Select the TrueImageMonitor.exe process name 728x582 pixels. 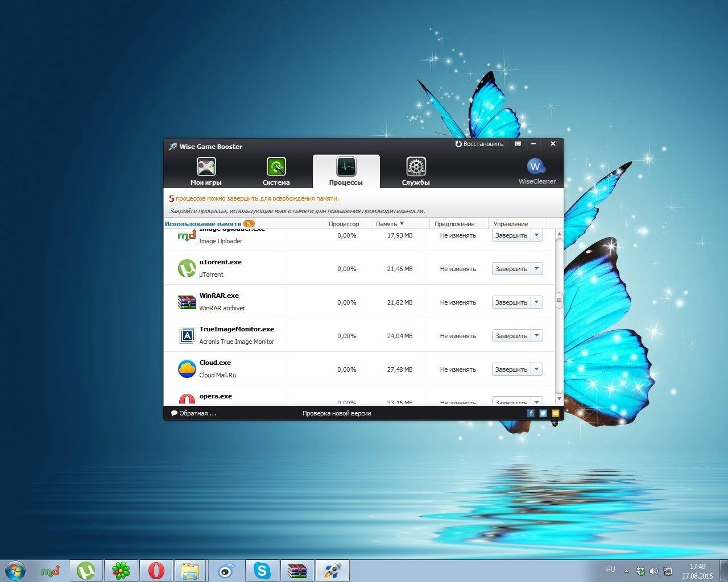tap(237, 329)
